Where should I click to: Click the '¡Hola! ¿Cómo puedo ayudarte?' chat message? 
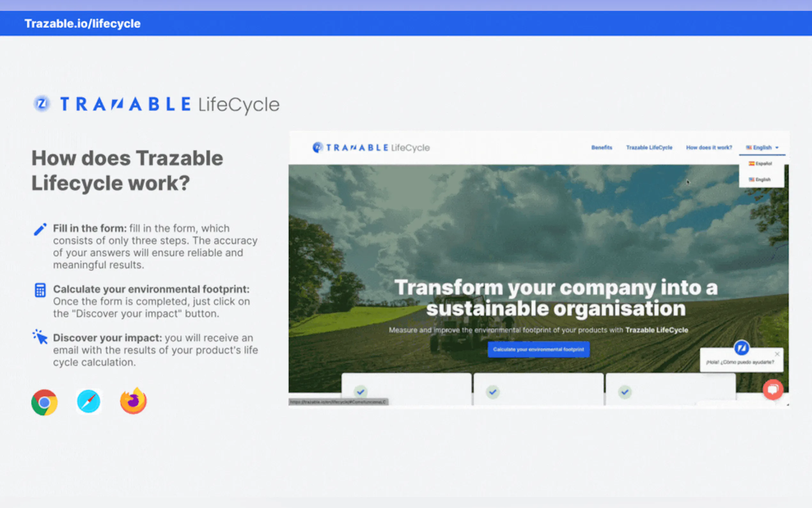pos(740,362)
